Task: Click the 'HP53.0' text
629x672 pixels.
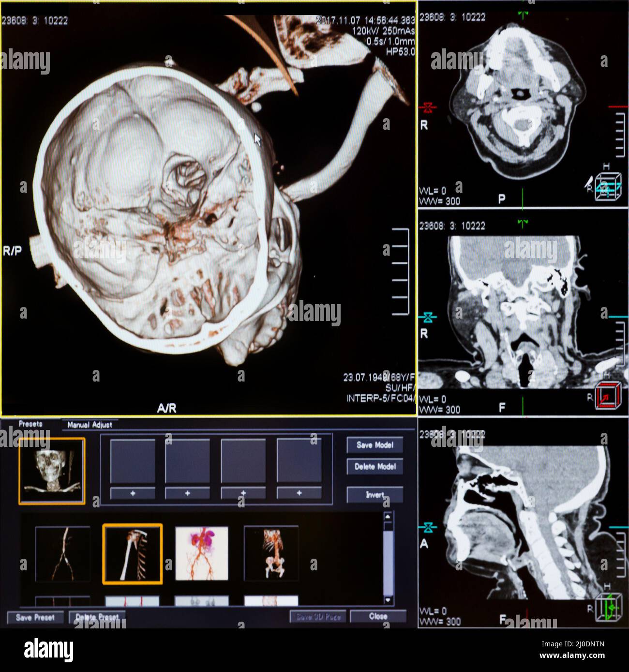Action: coord(400,51)
